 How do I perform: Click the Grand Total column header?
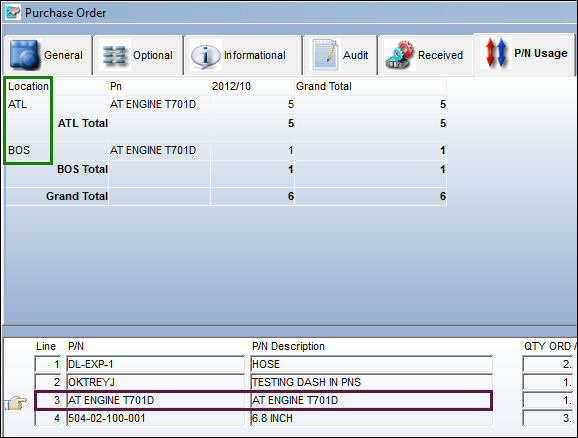[324, 86]
